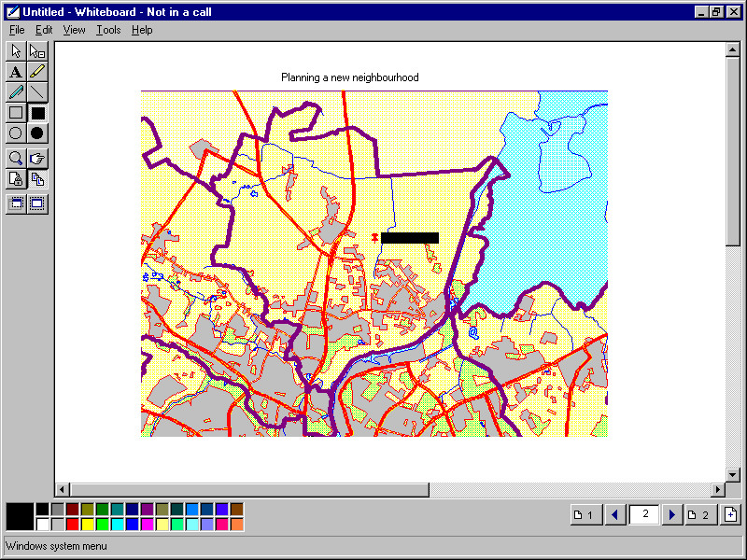Open the File menu

pyautogui.click(x=17, y=30)
